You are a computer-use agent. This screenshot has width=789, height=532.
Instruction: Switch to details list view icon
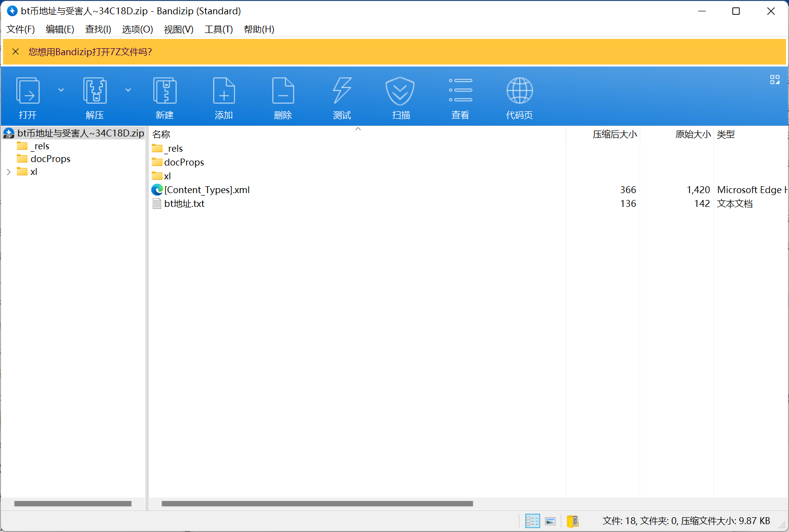coord(532,521)
